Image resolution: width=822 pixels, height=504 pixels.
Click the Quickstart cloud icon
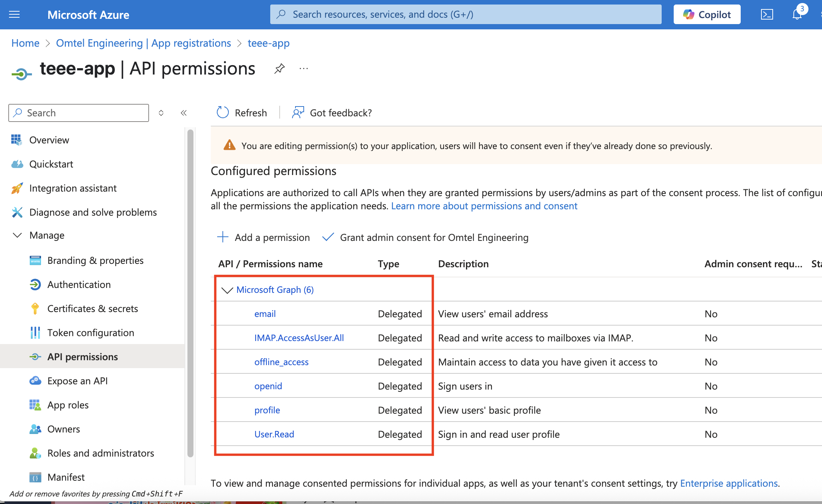point(17,164)
